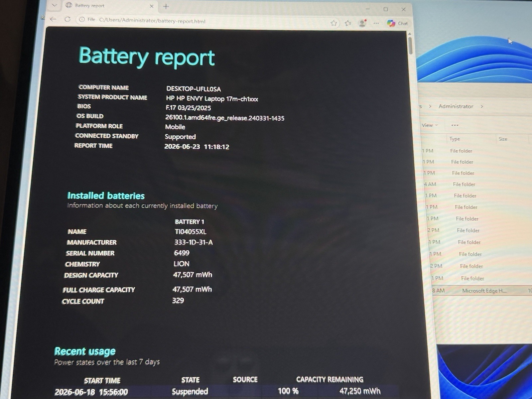Click the connected standby value Supported
This screenshot has height=399, width=532.
tap(180, 137)
